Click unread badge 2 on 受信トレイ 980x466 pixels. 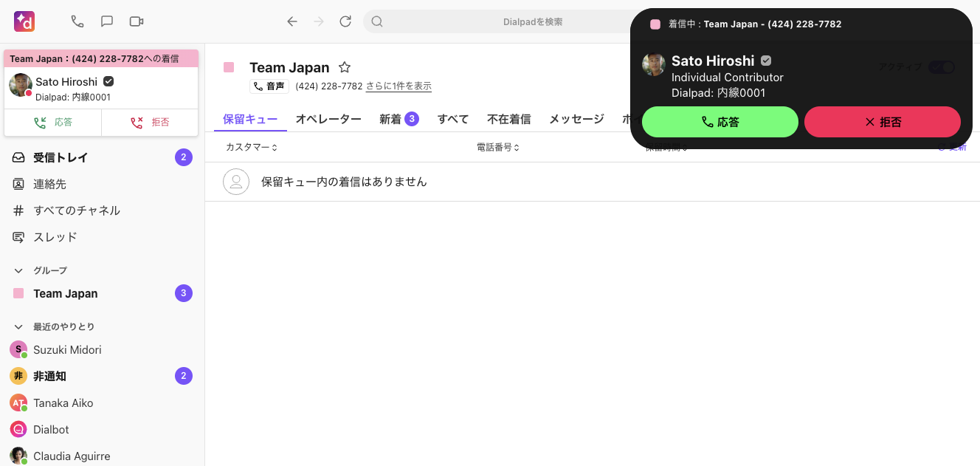(184, 157)
